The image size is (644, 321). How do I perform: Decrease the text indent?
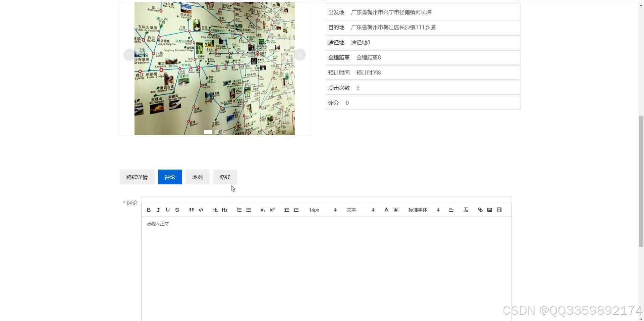pyautogui.click(x=286, y=210)
